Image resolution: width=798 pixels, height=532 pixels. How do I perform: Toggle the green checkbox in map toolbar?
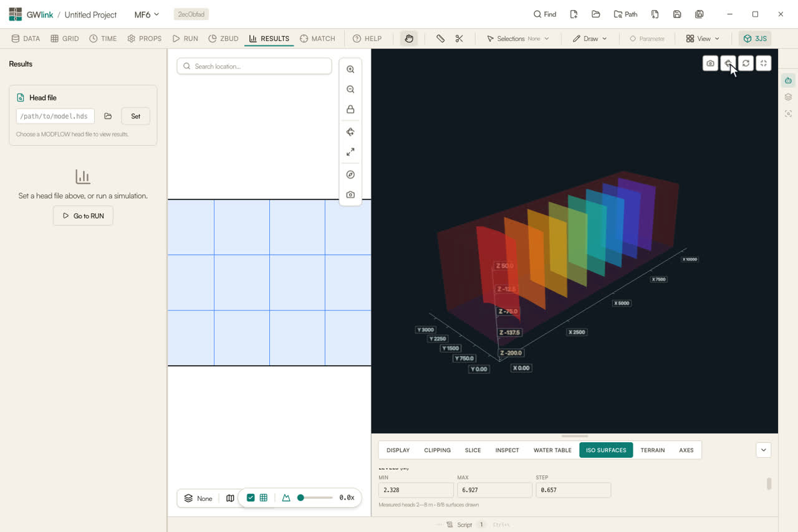tap(251, 498)
